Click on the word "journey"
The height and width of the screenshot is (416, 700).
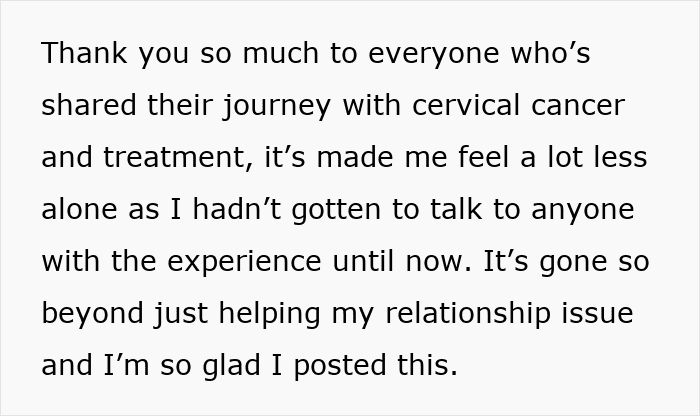click(292, 106)
